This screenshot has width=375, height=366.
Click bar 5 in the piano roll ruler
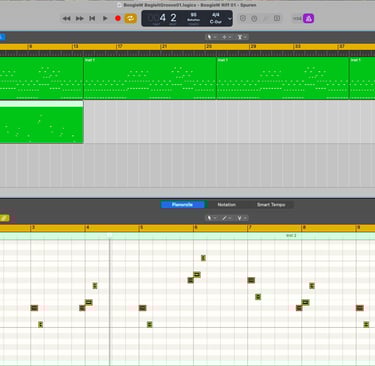(x=142, y=228)
